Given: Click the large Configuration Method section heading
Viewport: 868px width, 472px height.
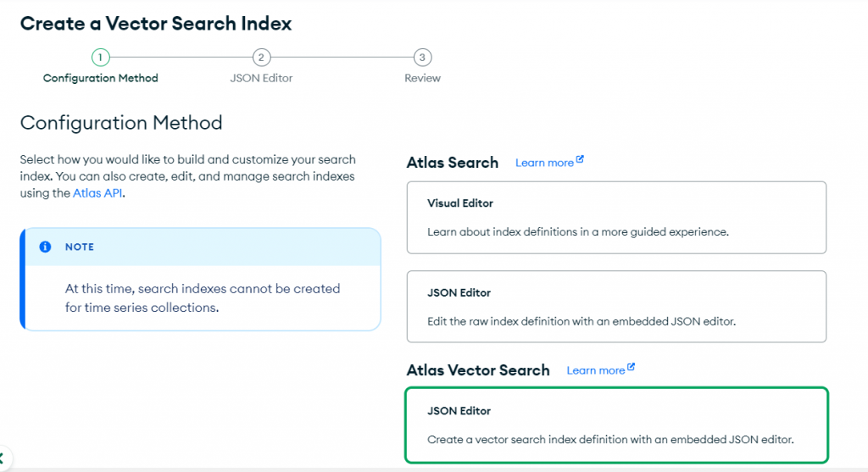Looking at the screenshot, I should coord(121,123).
